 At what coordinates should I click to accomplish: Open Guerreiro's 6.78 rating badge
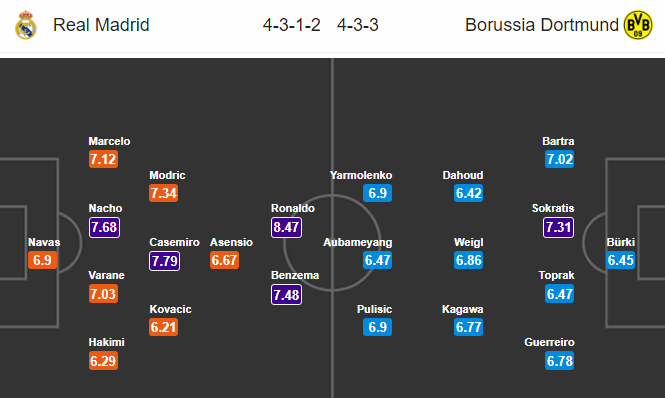pos(559,361)
